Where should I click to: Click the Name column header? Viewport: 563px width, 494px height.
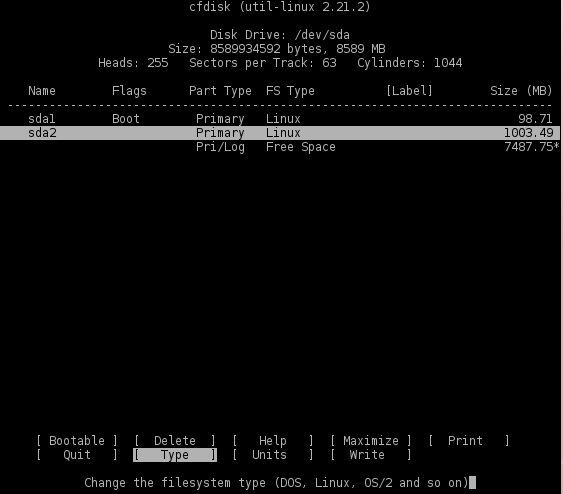42,90
